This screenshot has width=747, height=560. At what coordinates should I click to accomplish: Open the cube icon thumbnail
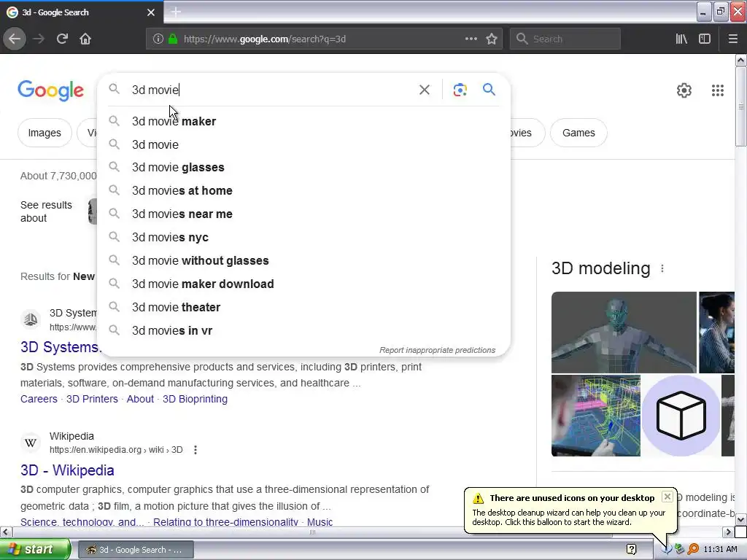(x=681, y=416)
